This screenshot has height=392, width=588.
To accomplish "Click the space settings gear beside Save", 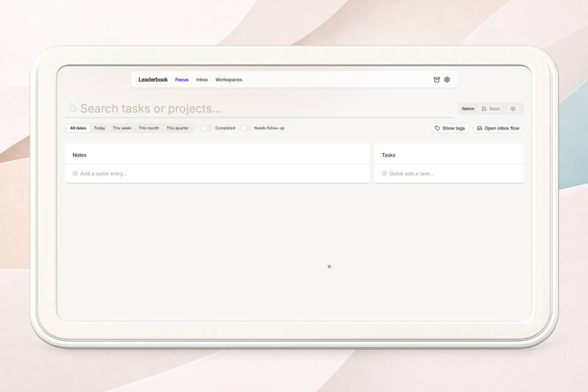I will [513, 109].
